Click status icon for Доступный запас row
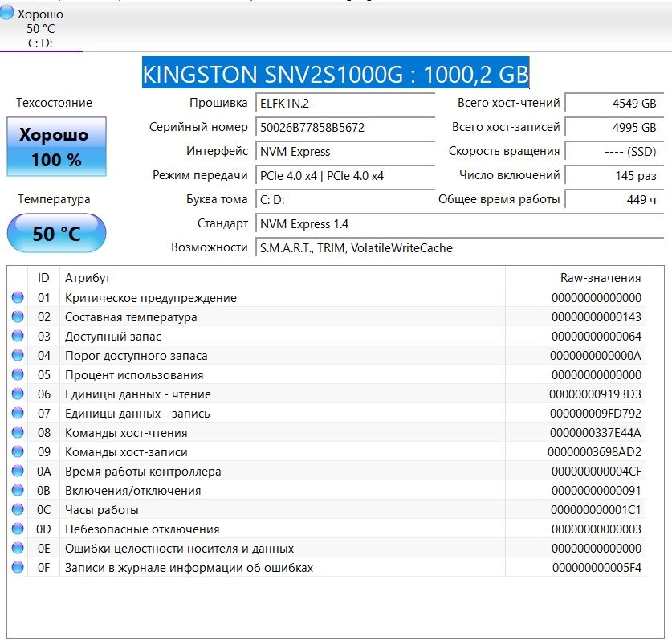Screen dimensions: 672x641 point(18,336)
